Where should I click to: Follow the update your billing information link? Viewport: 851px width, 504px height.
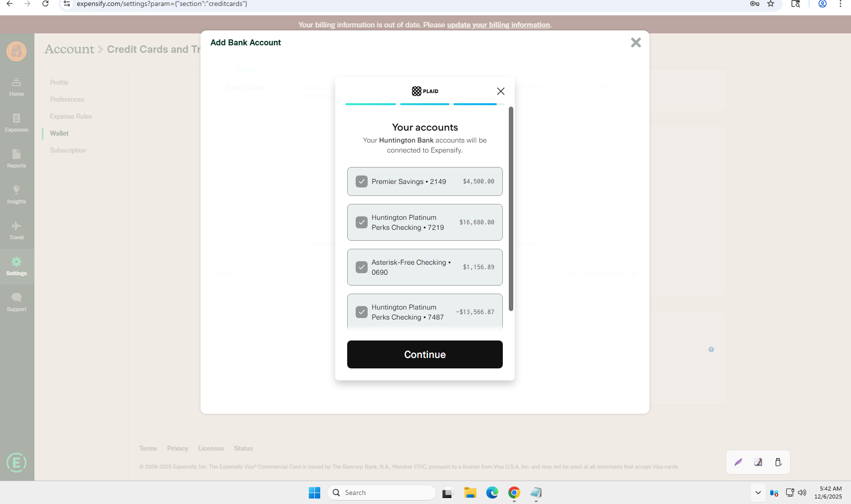[x=498, y=25]
